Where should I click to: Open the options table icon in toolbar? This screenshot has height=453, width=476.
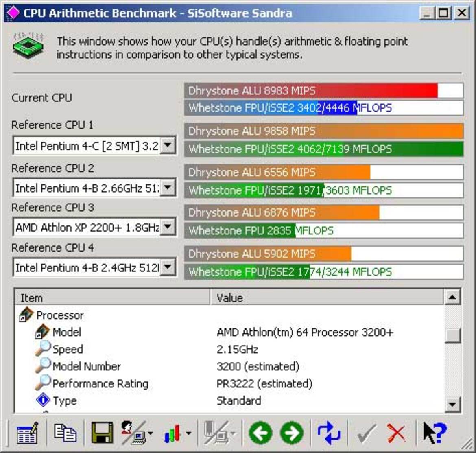[28, 433]
